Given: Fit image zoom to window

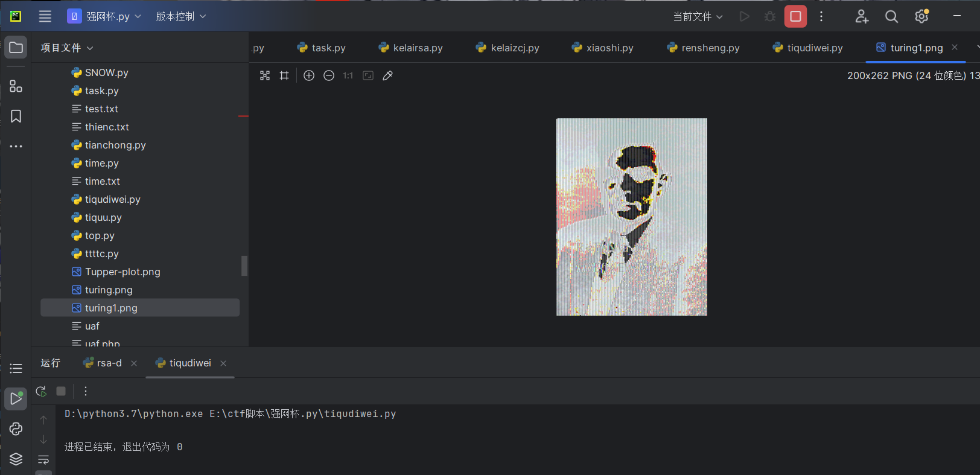Looking at the screenshot, I should tap(368, 75).
